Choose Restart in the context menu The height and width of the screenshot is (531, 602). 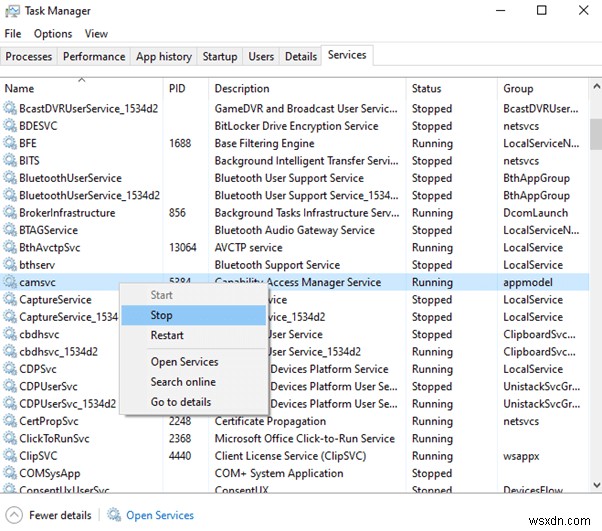(194, 335)
